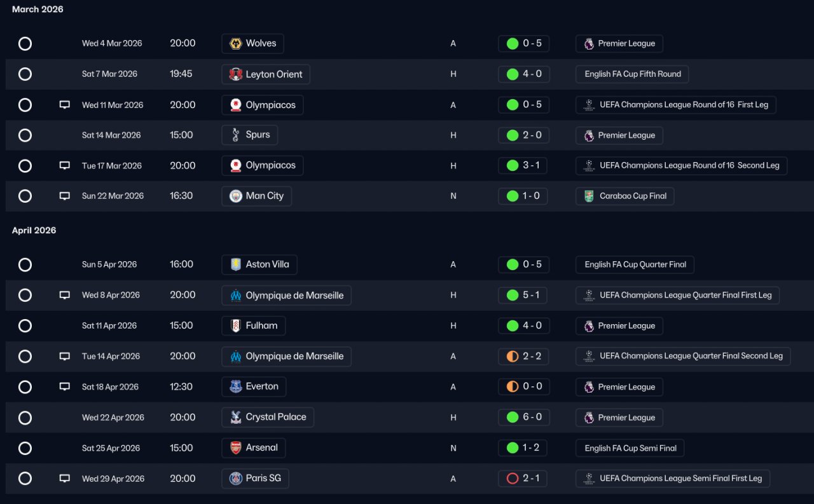View the 6 - 0 Crystal Palace result
The height and width of the screenshot is (504, 814).
tap(532, 418)
